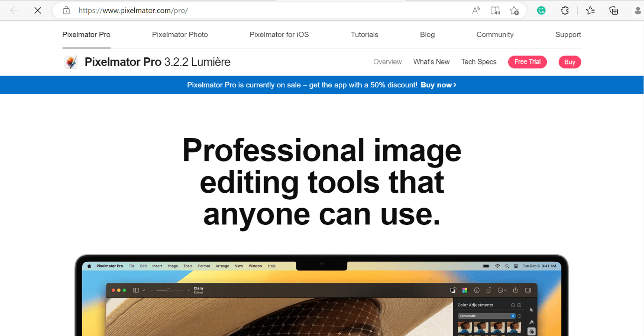
Task: Open Arrange menu in the MacBook image
Action: (222, 266)
